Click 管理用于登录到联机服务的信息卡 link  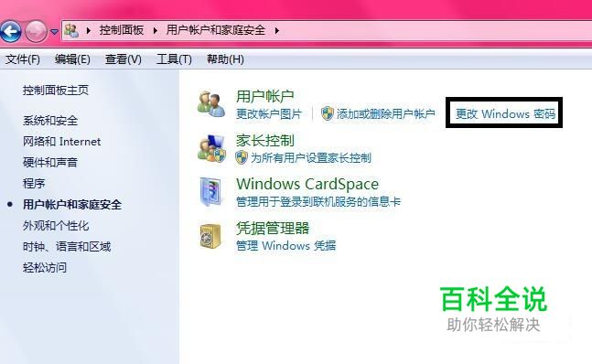(x=318, y=202)
